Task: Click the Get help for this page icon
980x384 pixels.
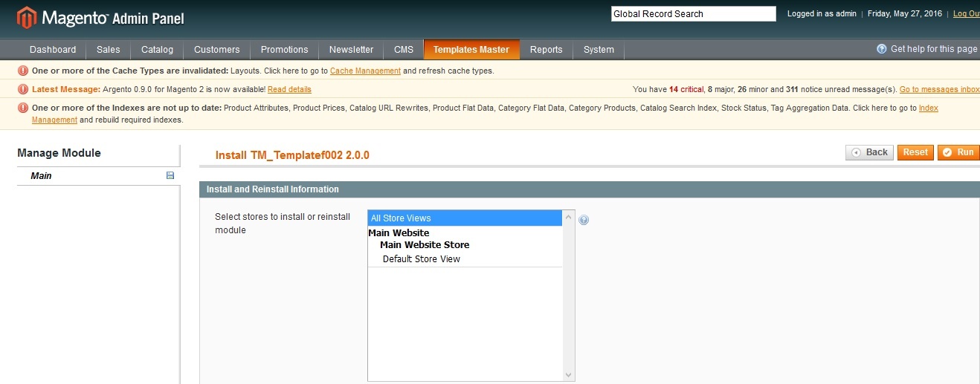Action: pyautogui.click(x=881, y=49)
